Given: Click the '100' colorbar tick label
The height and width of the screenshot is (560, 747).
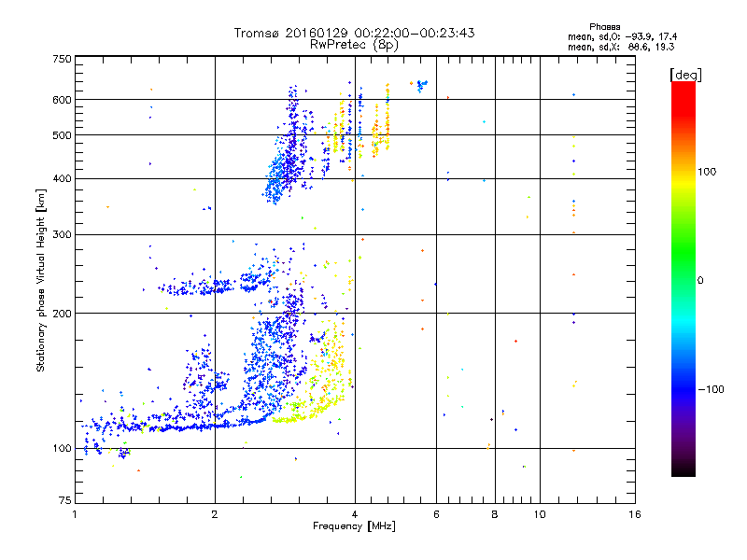Looking at the screenshot, I should (x=707, y=172).
